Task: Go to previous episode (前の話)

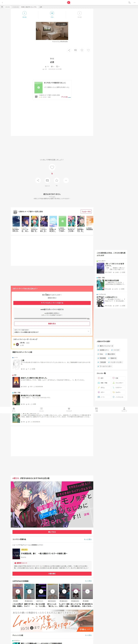Action: tap(24, 14)
